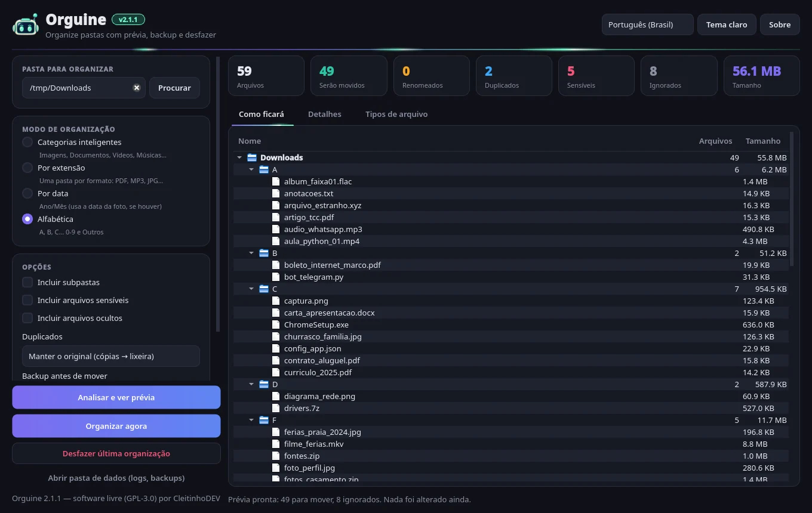Screen dimensions: 812x513
Task: Click the folder icon for group F
Action: 264,420
